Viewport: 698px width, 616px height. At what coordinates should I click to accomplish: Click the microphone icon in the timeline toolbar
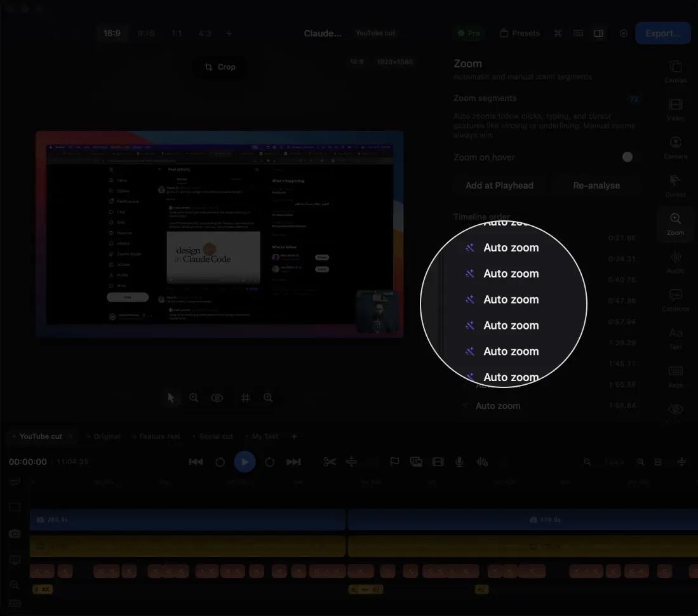coord(459,462)
